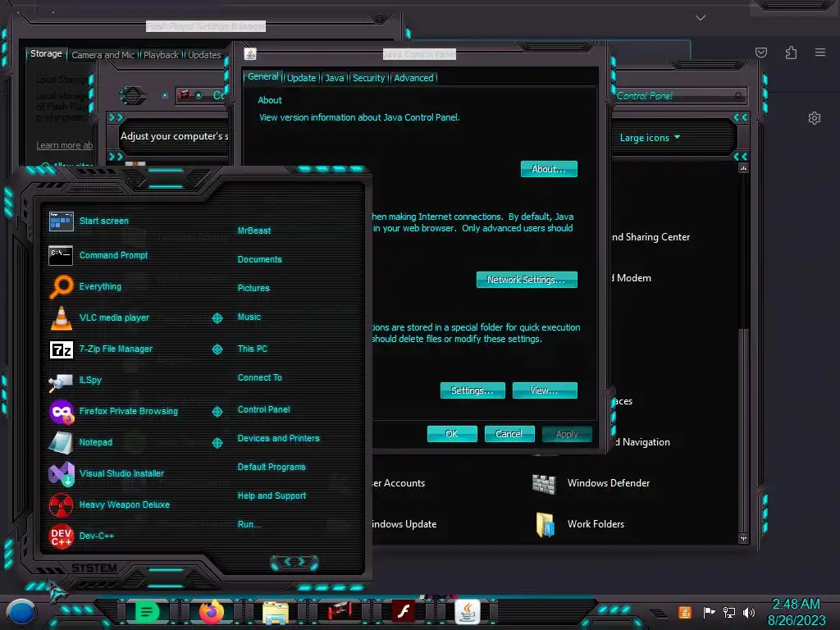The height and width of the screenshot is (630, 840).
Task: Select Run... in Start menu
Action: point(249,524)
